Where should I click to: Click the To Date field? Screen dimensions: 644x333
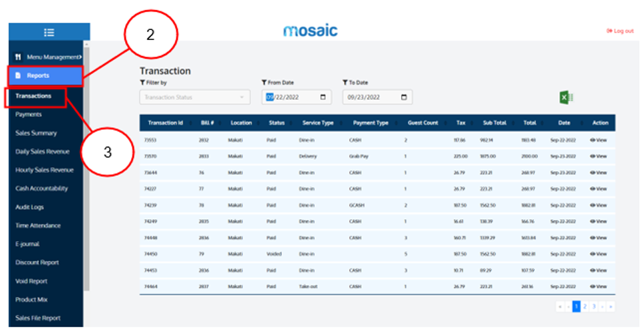tap(377, 97)
